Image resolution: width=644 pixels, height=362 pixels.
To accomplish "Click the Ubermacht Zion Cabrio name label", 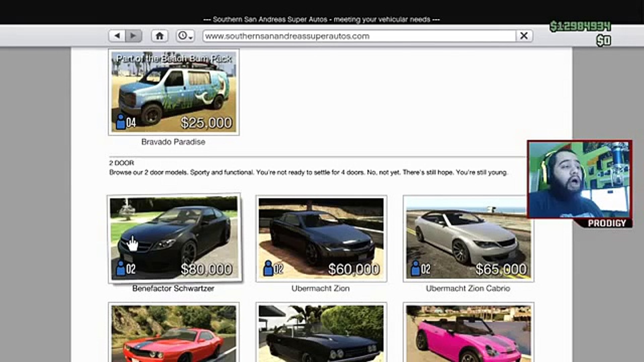I will pyautogui.click(x=468, y=288).
